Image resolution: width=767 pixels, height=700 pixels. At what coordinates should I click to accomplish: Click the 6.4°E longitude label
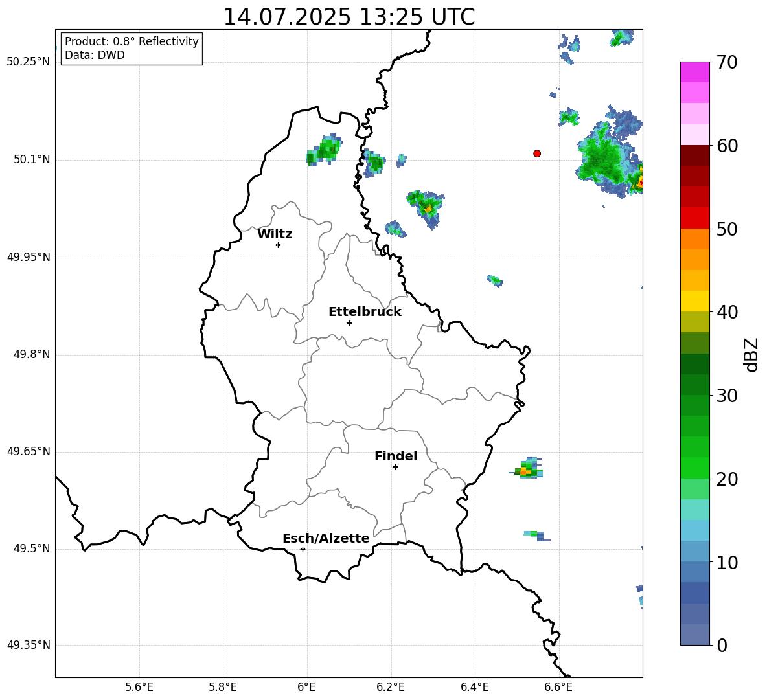click(475, 687)
